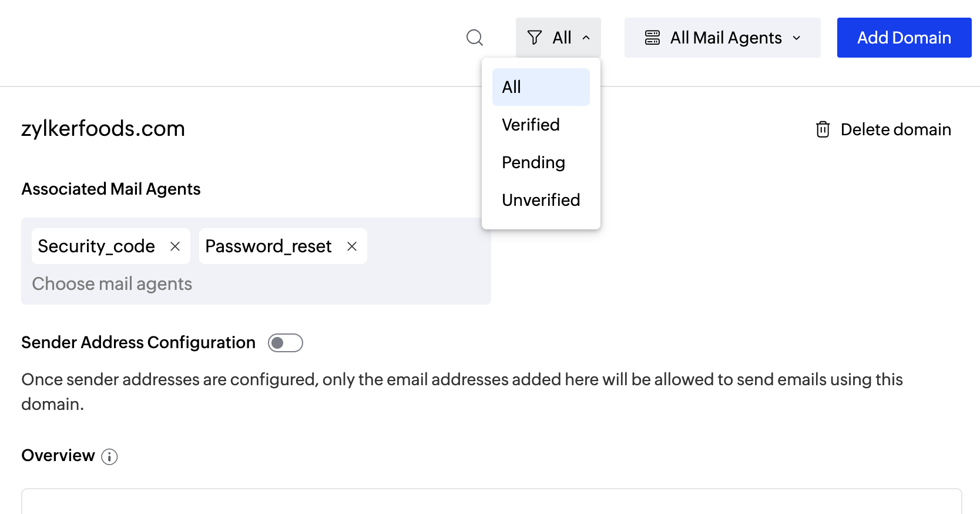Enable Sender Address Configuration toggle

tap(285, 343)
